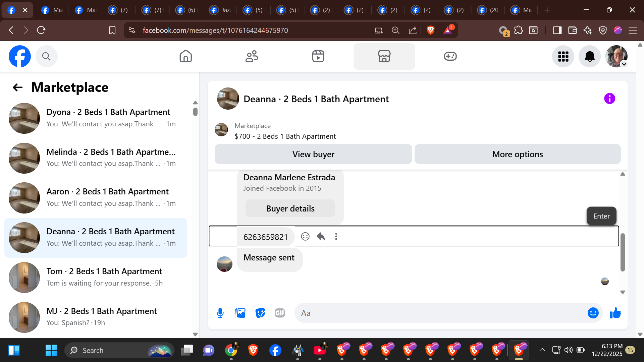Open Facebook notifications bell

click(589, 56)
